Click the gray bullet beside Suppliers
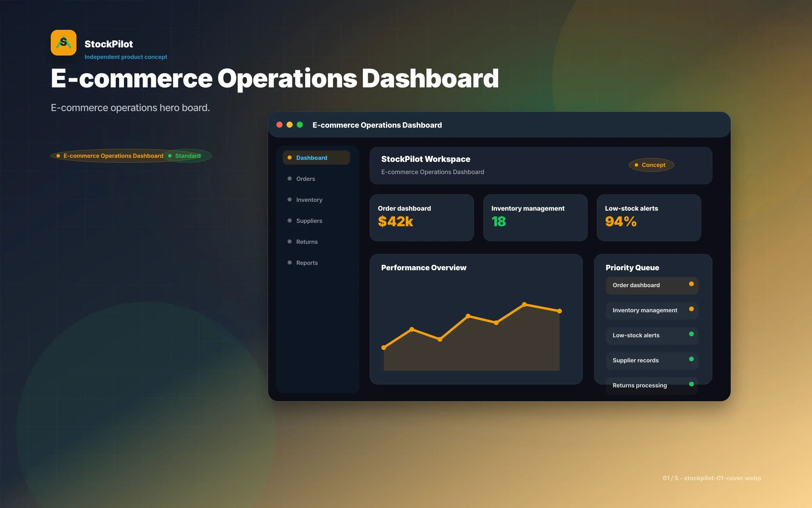 (x=290, y=220)
